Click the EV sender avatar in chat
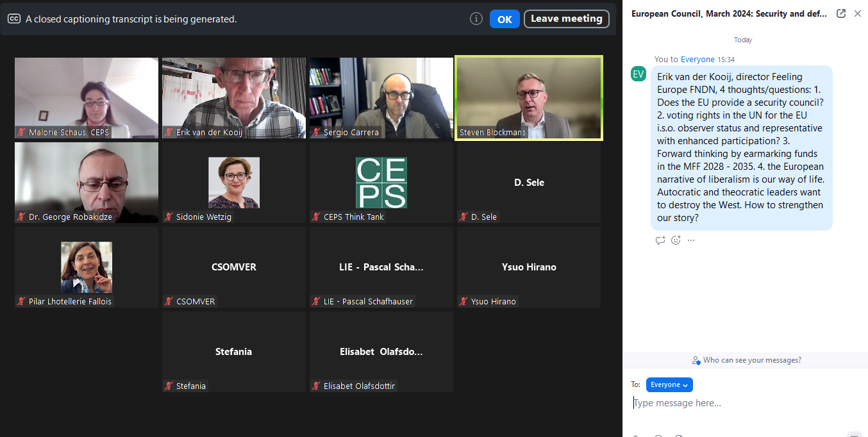Screen dimensions: 868x437 [x=638, y=74]
